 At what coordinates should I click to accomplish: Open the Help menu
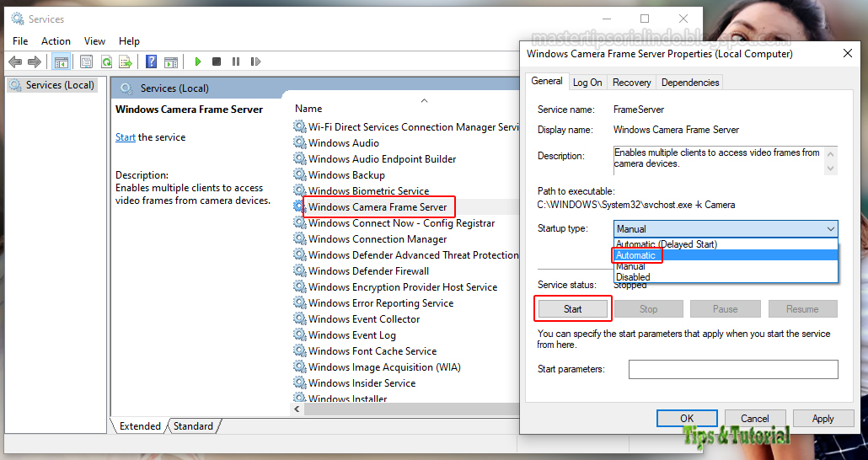tap(129, 41)
